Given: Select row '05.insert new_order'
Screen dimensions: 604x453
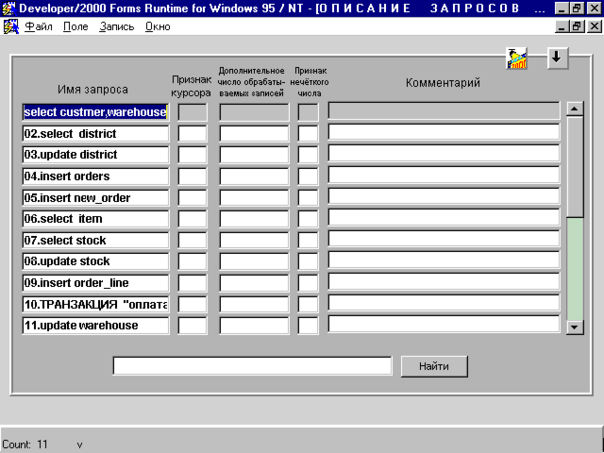Looking at the screenshot, I should coord(96,198).
